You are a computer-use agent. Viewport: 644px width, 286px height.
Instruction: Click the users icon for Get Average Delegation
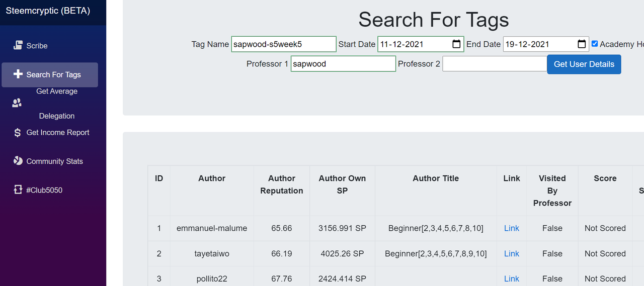pyautogui.click(x=17, y=103)
